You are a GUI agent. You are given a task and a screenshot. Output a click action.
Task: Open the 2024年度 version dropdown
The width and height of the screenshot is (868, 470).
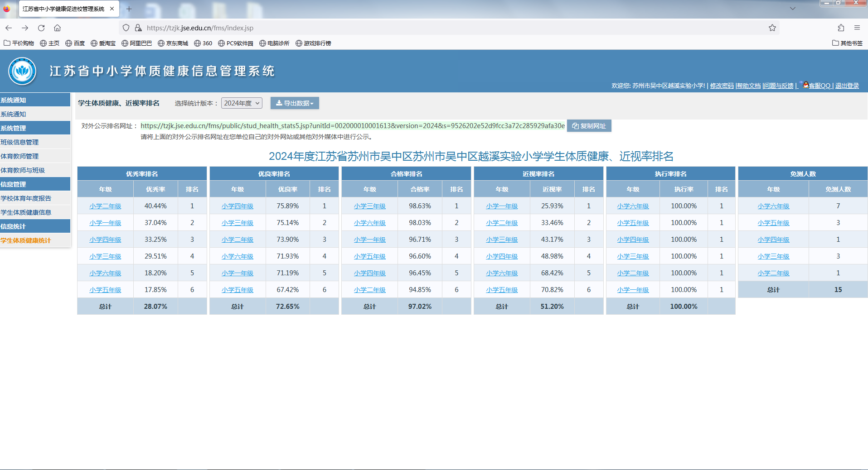[x=242, y=103]
